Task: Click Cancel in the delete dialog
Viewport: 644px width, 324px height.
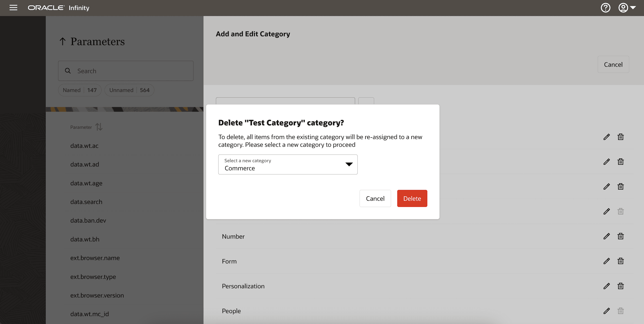Action: pyautogui.click(x=375, y=199)
